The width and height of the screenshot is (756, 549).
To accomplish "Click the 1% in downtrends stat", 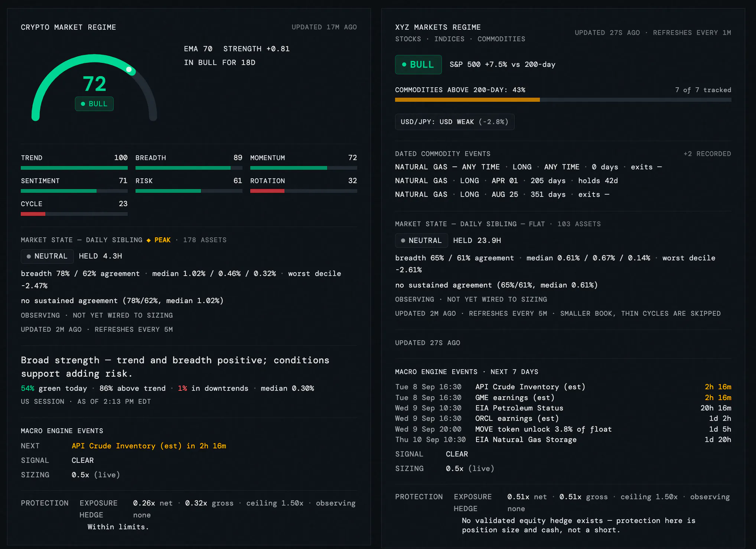I will coord(213,388).
